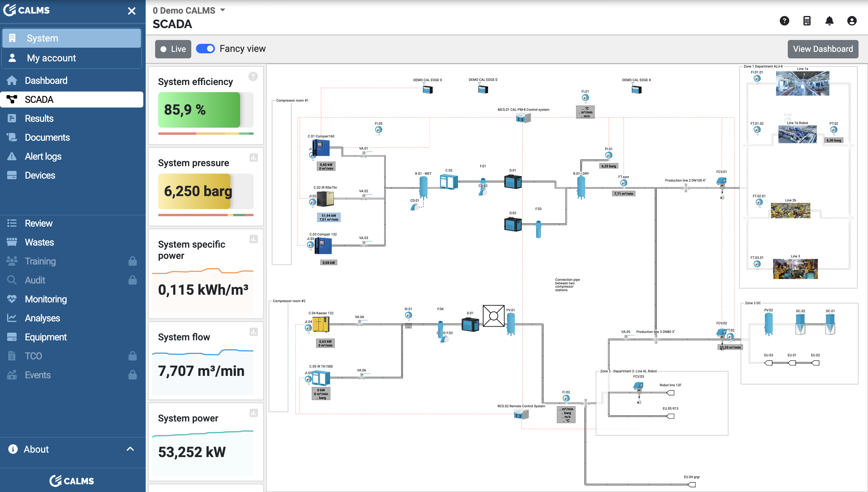Click the PI.01 pressure sensor icon
The height and width of the screenshot is (492, 868).
pos(608,156)
